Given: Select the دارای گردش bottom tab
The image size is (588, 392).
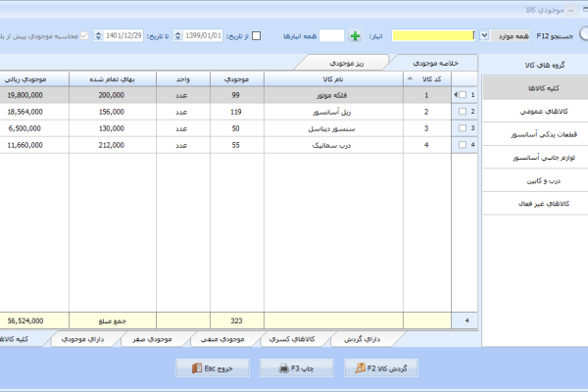Looking at the screenshot, I should tap(363, 339).
